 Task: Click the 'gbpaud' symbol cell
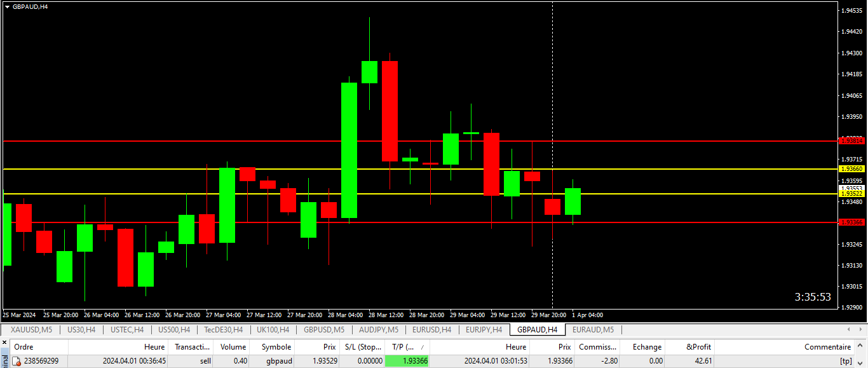(x=280, y=361)
